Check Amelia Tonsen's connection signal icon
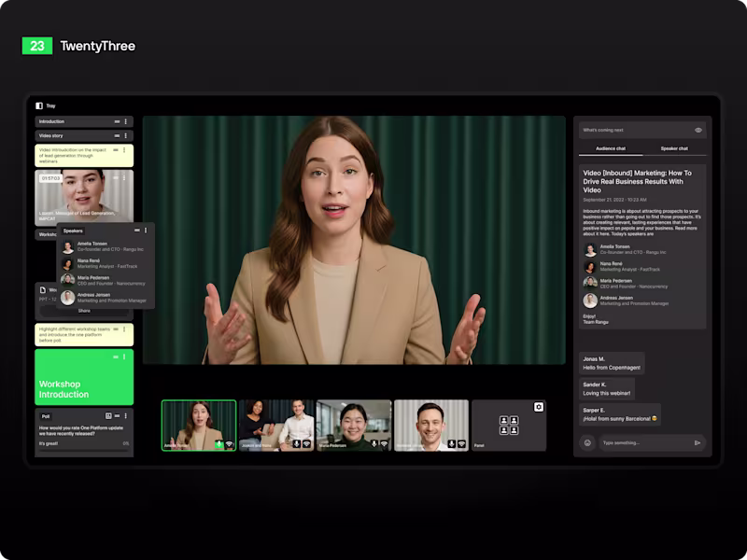The image size is (747, 560). pos(229,444)
